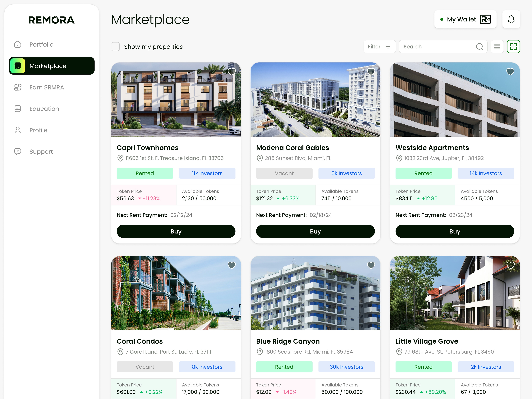532x399 pixels.
Task: Click the Portfolio home icon in sidebar
Action: [x=18, y=44]
